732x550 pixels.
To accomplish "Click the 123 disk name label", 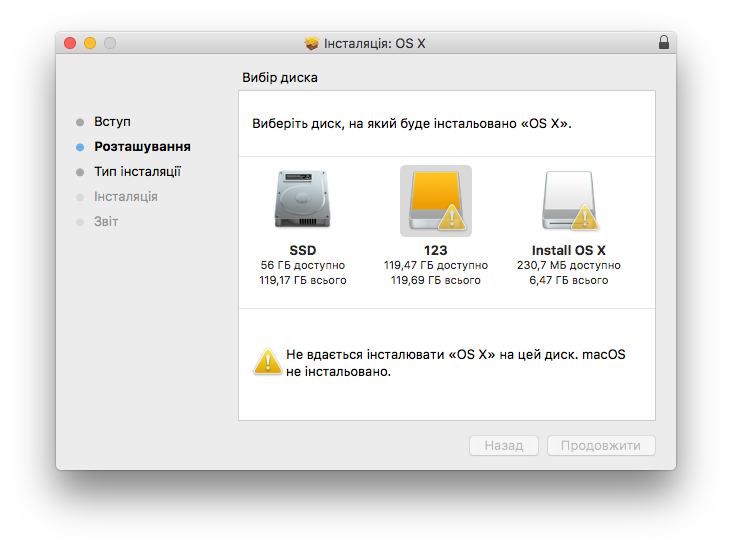I will 436,250.
